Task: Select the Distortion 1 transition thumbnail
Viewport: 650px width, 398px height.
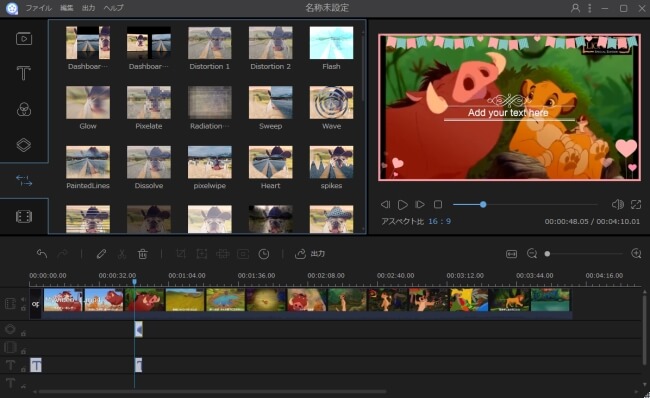Action: [x=209, y=43]
